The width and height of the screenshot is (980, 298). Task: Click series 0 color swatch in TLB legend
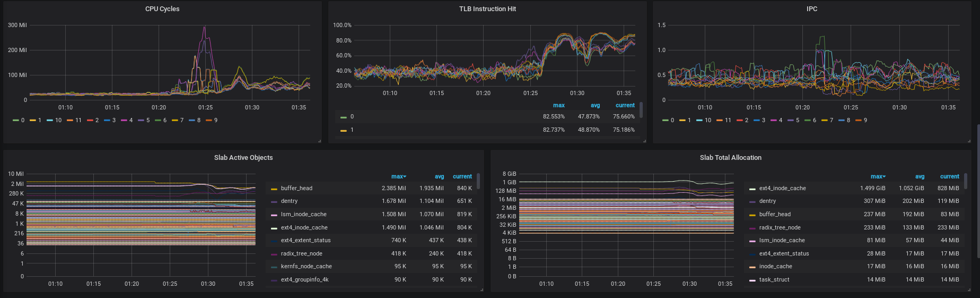point(344,117)
